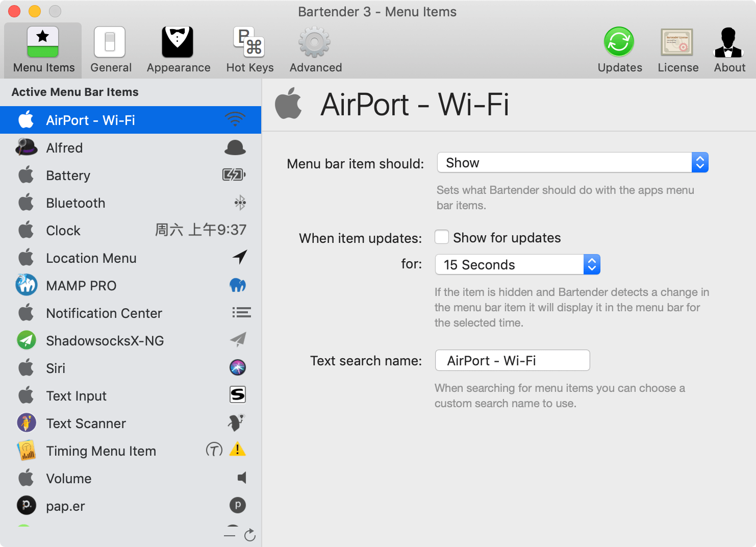The height and width of the screenshot is (547, 756).
Task: Click the clock time text 周六 上午9:37
Action: click(200, 230)
